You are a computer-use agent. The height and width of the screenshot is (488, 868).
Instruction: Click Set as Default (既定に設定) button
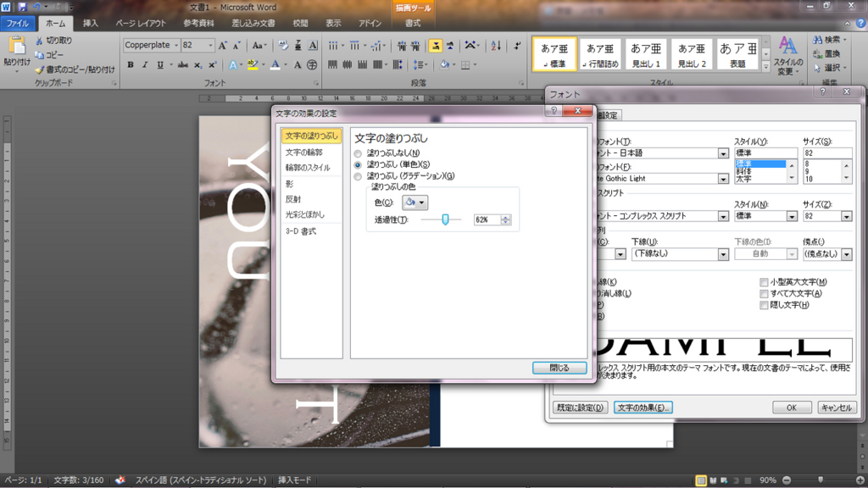point(580,408)
